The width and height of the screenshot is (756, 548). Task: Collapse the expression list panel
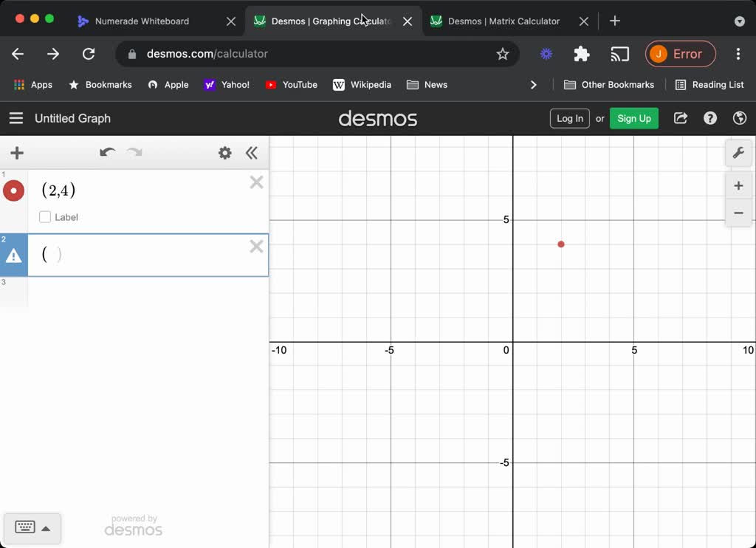coord(252,153)
